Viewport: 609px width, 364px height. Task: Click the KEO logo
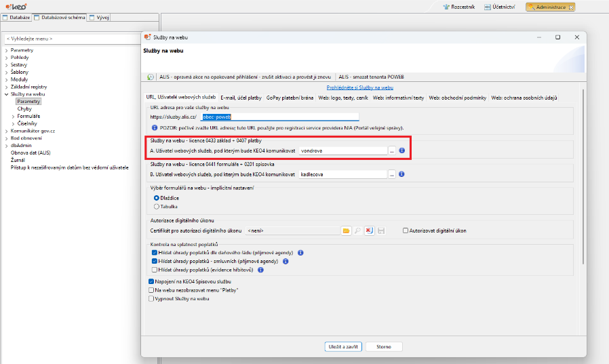pos(16,7)
